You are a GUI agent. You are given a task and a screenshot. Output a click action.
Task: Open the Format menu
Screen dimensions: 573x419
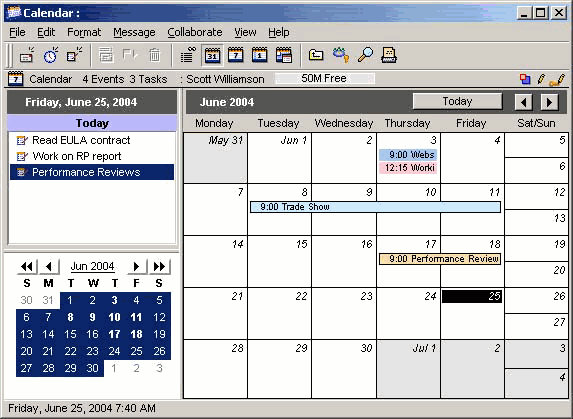tap(84, 33)
